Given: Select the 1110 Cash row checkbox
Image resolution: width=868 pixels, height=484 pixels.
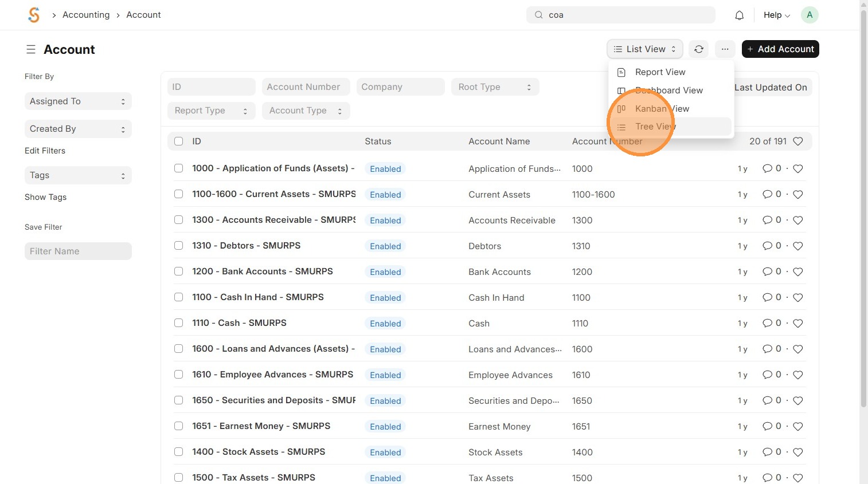Looking at the screenshot, I should click(x=179, y=323).
